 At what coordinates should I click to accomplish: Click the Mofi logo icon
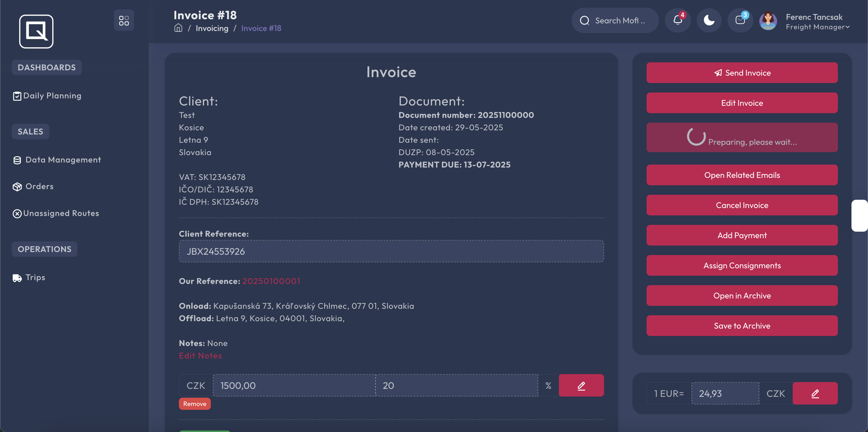click(x=36, y=31)
